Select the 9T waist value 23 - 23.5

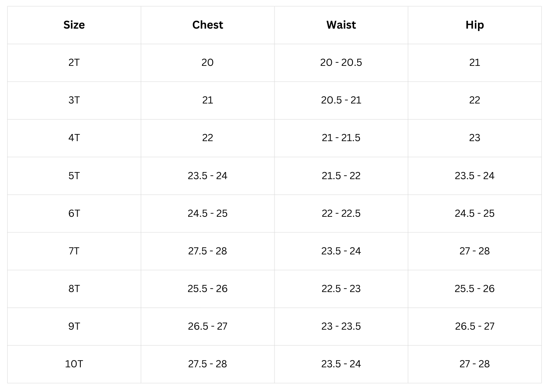point(341,326)
